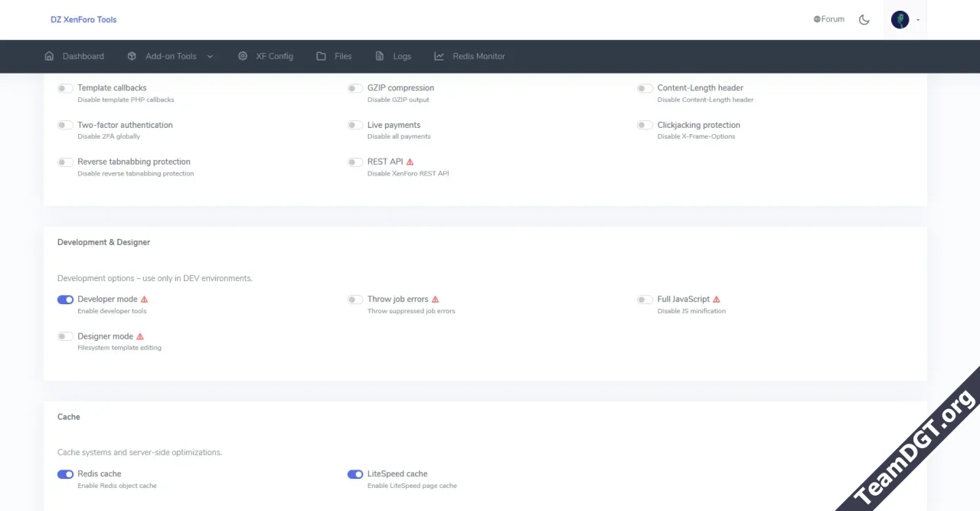Disable the Developer mode toggle
The width and height of the screenshot is (980, 511).
66,300
